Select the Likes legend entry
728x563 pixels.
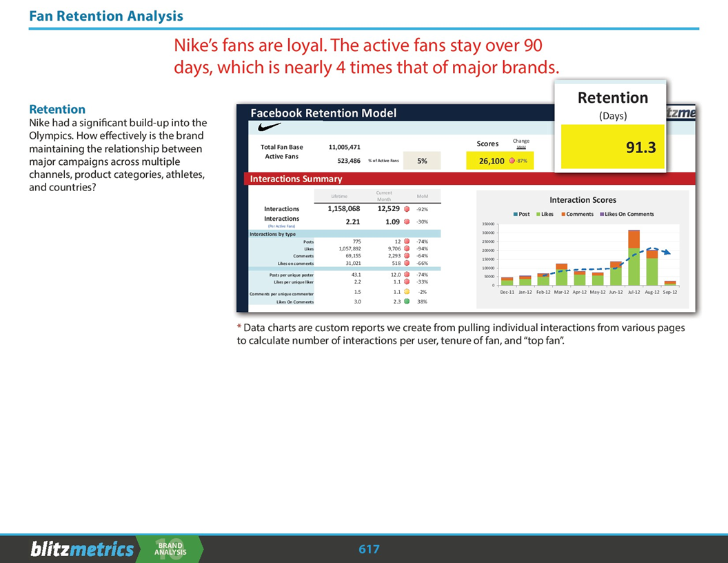[545, 214]
